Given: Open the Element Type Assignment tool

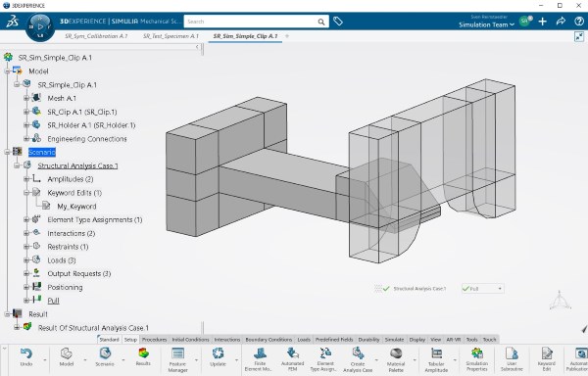Looking at the screenshot, I should click(325, 353).
